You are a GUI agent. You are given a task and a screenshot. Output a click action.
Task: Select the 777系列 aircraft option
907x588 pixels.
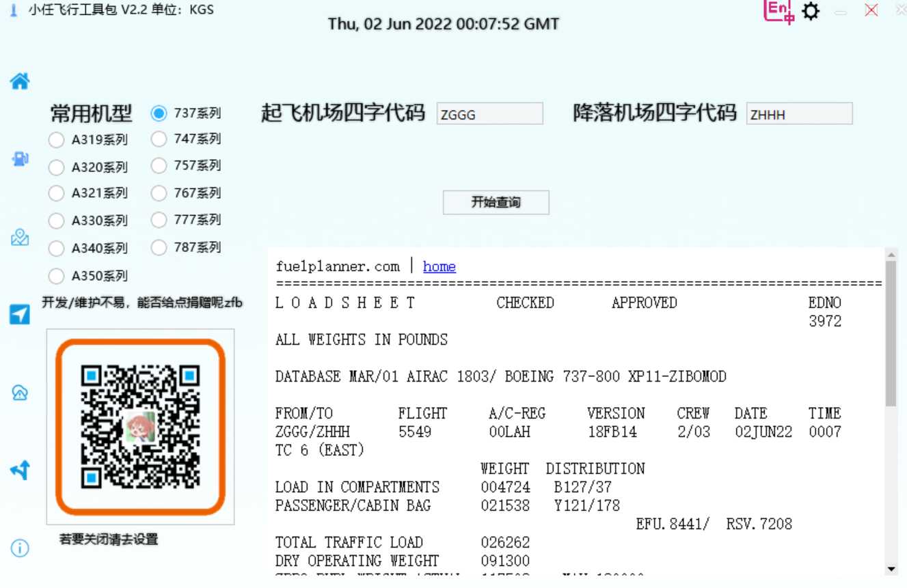(186, 220)
